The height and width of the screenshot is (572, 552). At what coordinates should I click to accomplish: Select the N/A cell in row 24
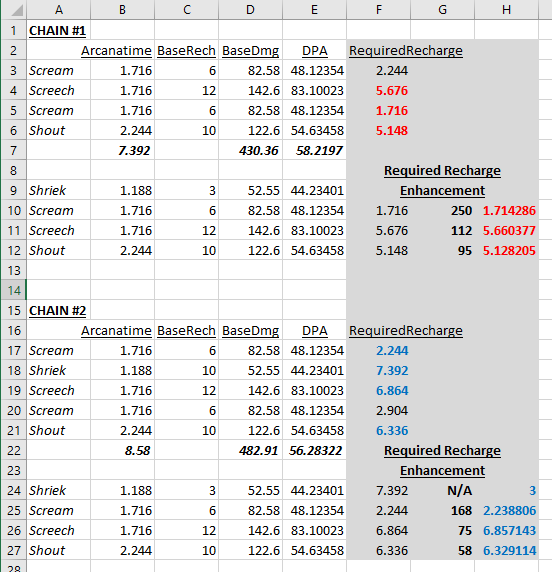coord(443,490)
